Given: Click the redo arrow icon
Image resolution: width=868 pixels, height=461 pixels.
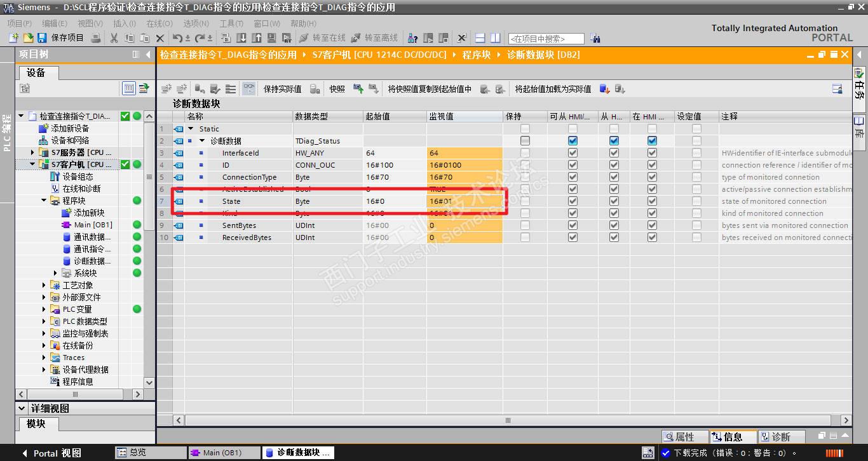Looking at the screenshot, I should (201, 38).
